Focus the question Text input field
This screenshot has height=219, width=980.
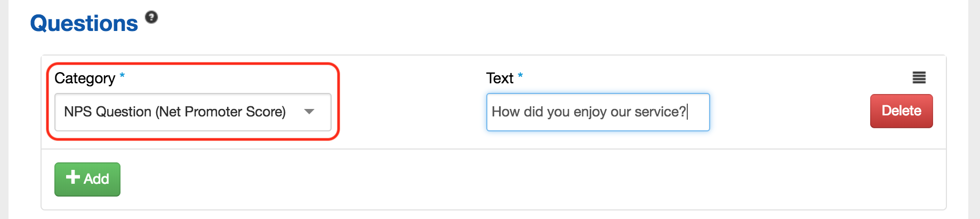[x=598, y=112]
